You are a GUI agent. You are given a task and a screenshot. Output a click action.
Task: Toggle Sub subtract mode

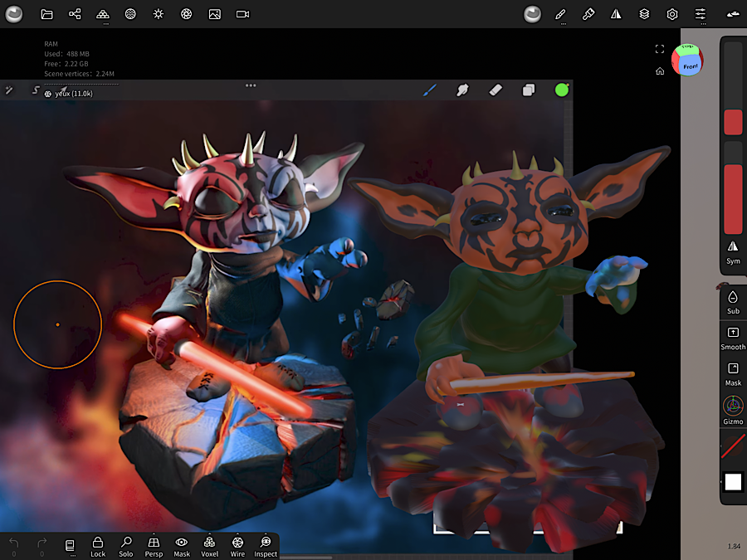tap(733, 302)
